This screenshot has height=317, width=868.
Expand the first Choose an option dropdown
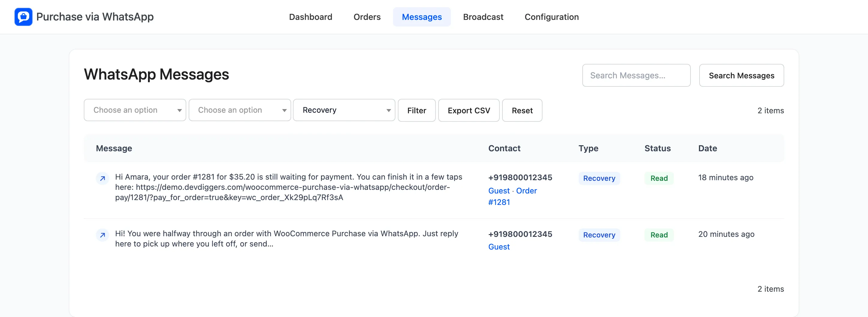point(135,110)
